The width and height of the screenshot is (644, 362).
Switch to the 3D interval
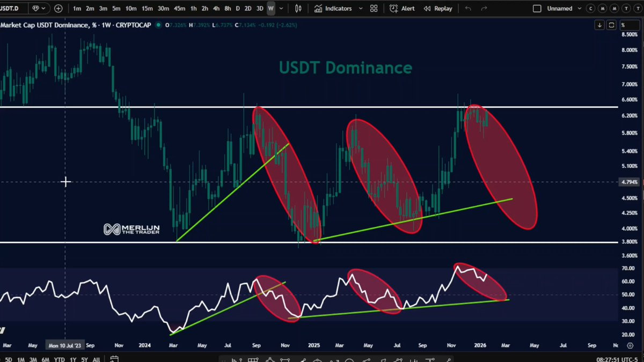[x=260, y=9]
